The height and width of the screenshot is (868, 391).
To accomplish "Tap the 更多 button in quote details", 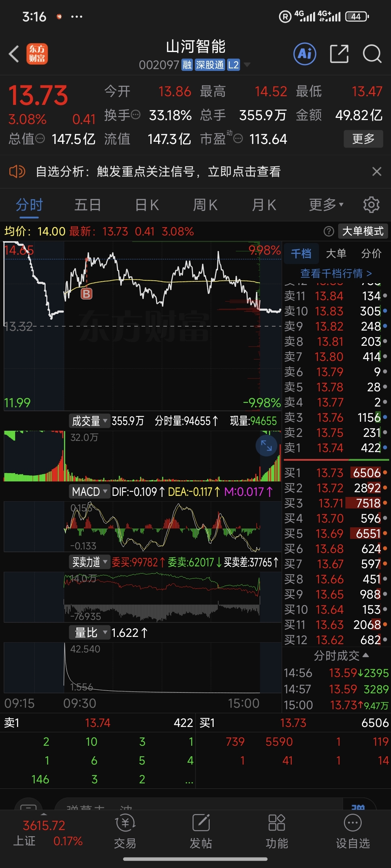I will 363,139.
